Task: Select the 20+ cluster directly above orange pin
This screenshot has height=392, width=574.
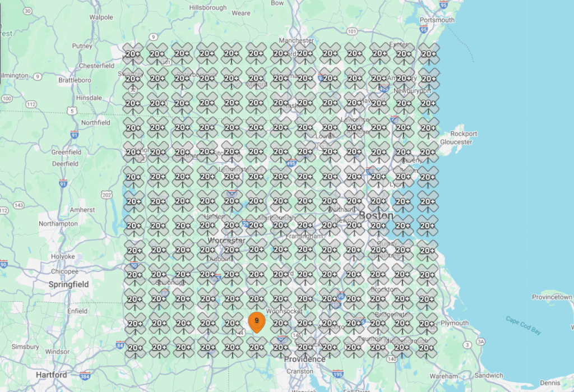Action: coord(256,299)
